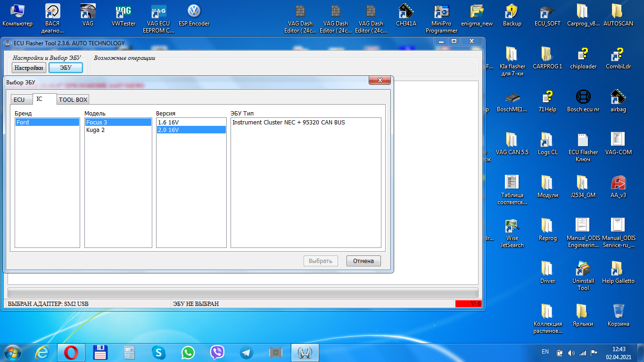Launch MiniPro Programmer desktop icon
This screenshot has width=644, height=362.
coord(441,14)
